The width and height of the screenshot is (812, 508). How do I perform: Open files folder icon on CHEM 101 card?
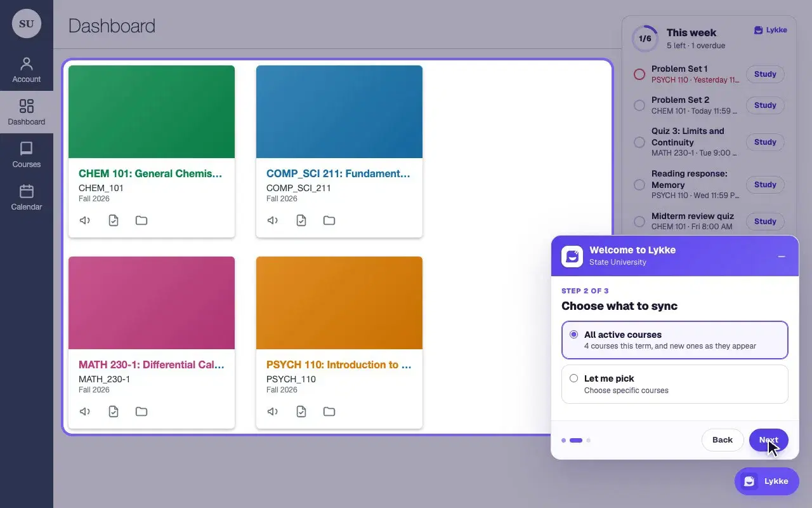pos(141,220)
